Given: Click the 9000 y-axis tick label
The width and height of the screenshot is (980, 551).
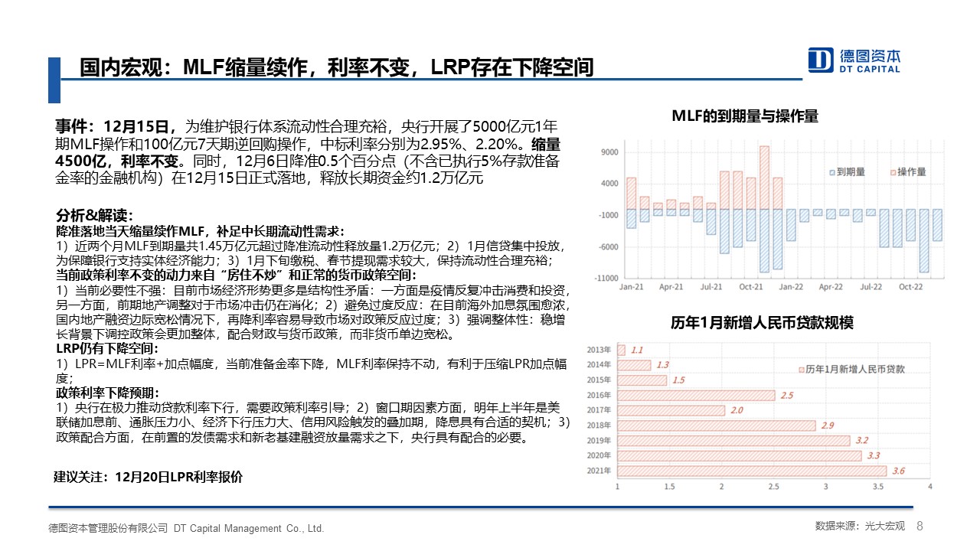Looking at the screenshot, I should (x=609, y=152).
